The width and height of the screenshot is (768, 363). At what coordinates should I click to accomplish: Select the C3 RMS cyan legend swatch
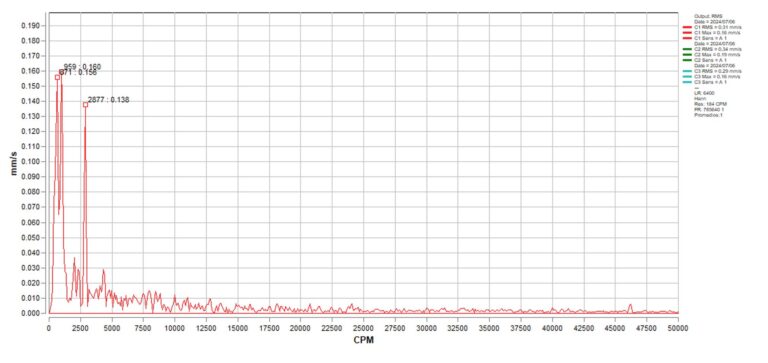coord(687,71)
